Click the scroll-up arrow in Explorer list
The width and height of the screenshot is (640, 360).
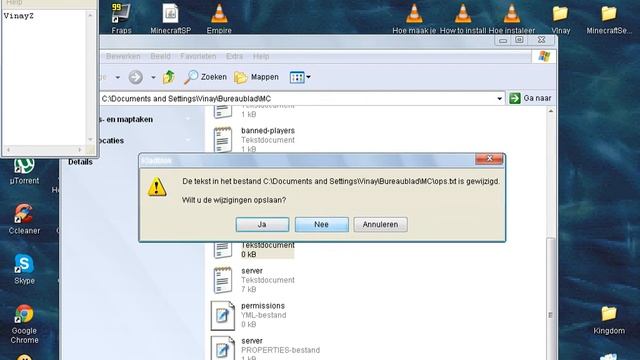pos(551,111)
